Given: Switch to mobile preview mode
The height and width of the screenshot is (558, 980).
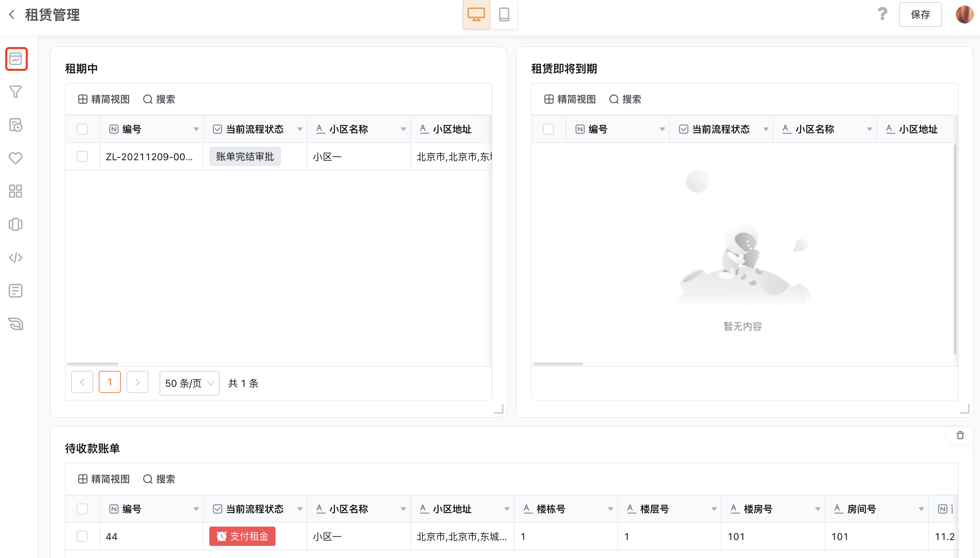Looking at the screenshot, I should (x=504, y=15).
